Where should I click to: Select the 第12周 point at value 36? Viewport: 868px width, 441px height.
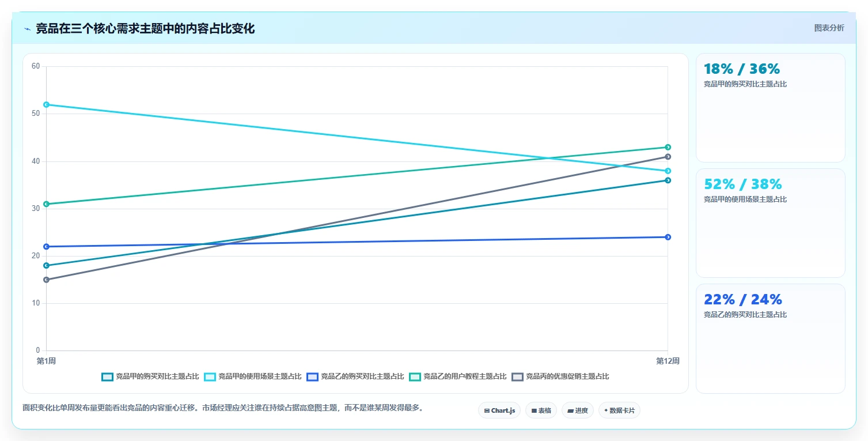pyautogui.click(x=668, y=180)
